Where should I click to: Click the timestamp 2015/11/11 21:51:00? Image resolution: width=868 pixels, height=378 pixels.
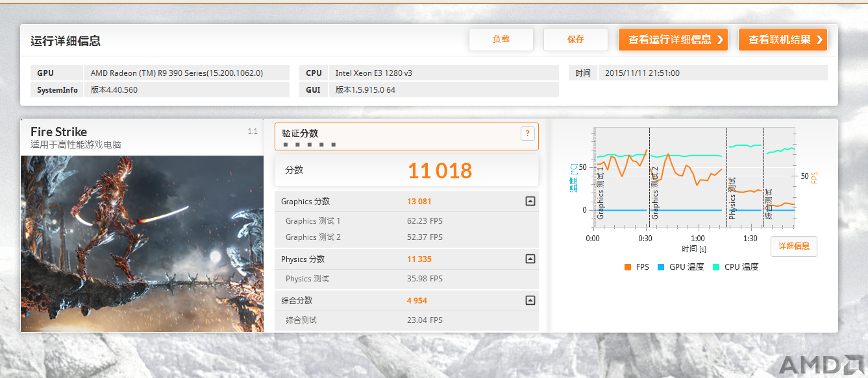(641, 73)
